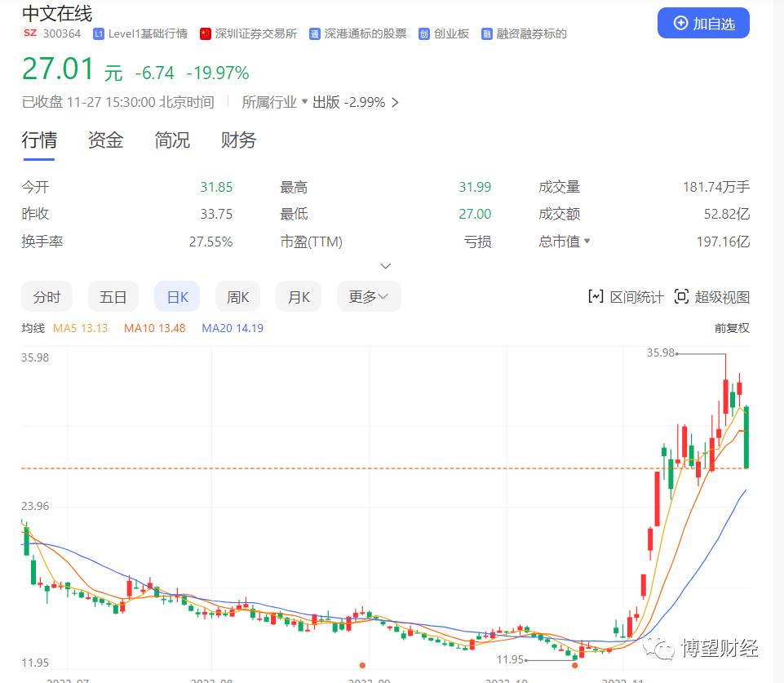The height and width of the screenshot is (683, 784).
Task: Switch to the 行情 tab
Action: 39,140
